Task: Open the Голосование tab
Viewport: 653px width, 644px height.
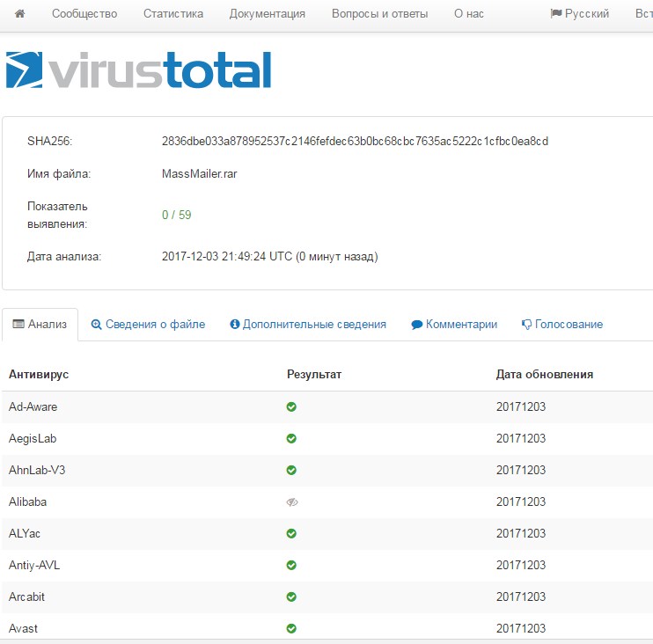Action: coord(561,325)
